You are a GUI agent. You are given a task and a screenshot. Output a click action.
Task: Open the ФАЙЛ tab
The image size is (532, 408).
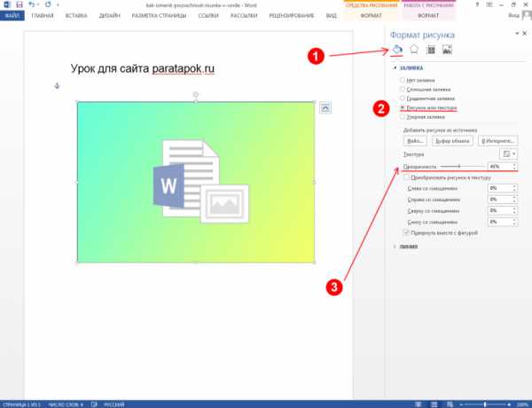12,16
